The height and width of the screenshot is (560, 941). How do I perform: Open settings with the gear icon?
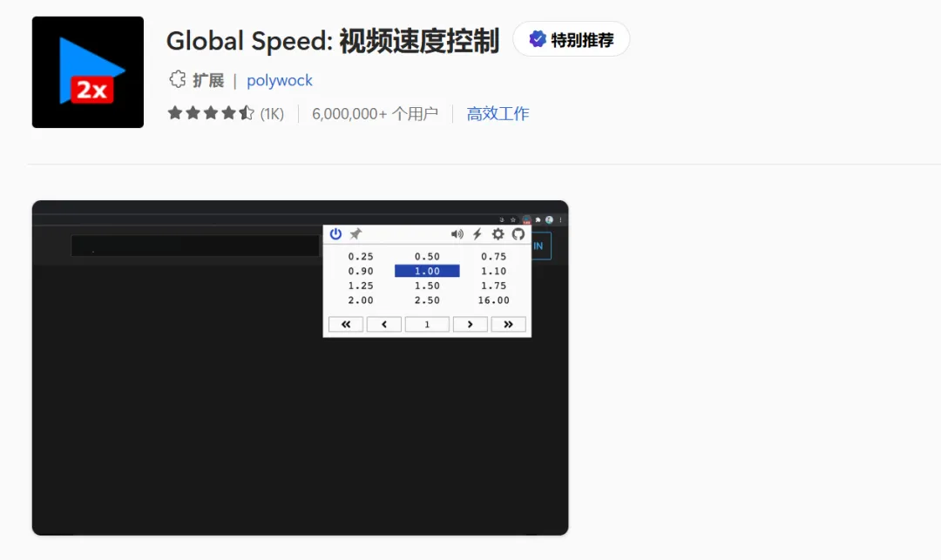[498, 233]
